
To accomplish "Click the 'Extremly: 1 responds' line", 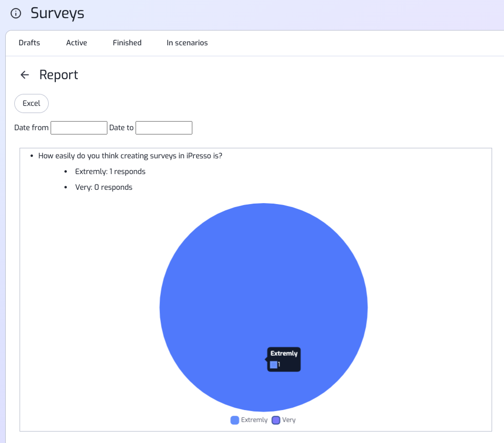I will click(110, 172).
